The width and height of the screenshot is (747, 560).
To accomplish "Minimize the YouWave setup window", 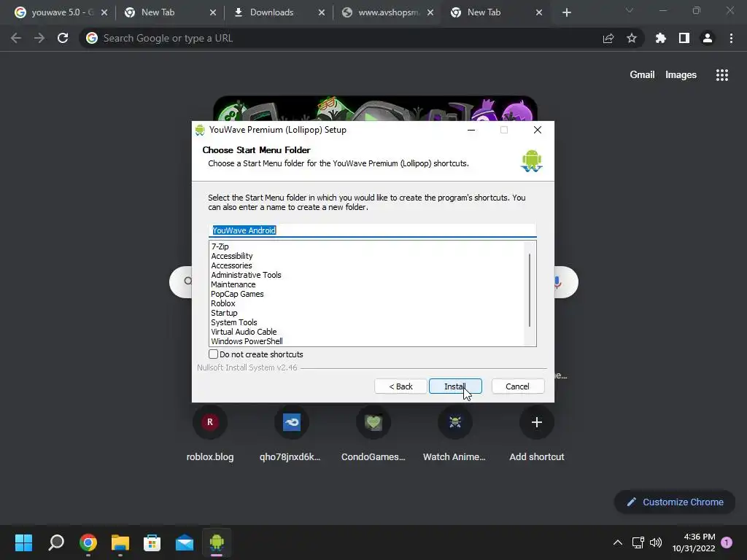I will (471, 130).
